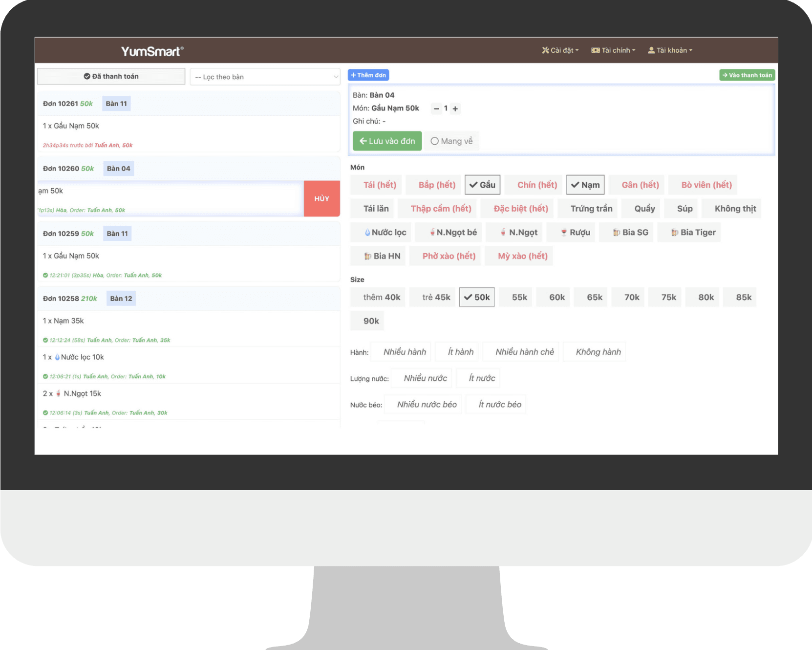Open the Tài khoản account menu
Viewport: 812px width, 650px height.
(670, 50)
